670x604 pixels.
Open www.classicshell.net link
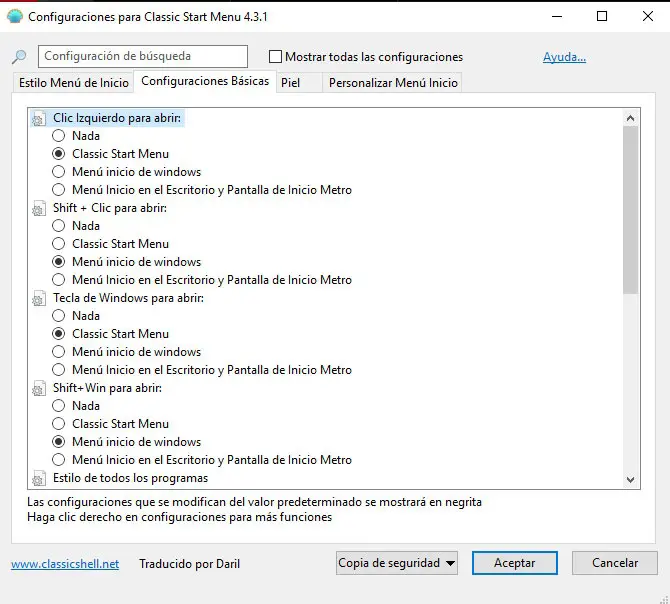[65, 564]
